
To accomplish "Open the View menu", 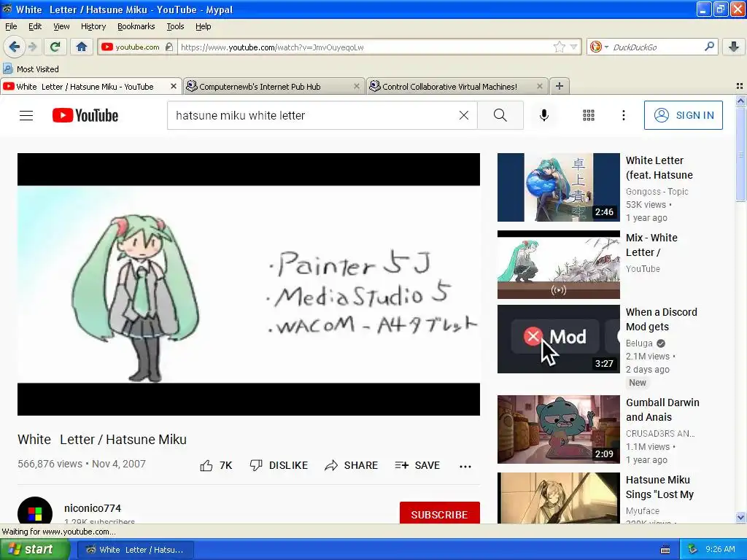I will (x=61, y=26).
